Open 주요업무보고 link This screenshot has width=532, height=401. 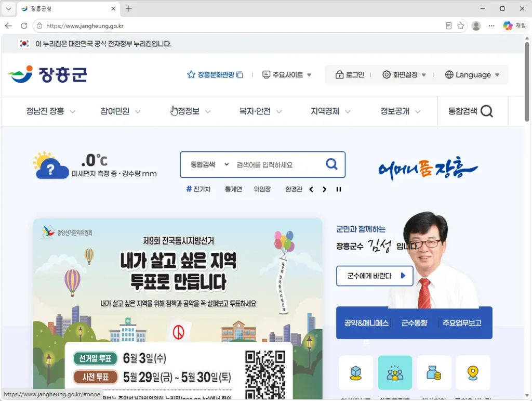[x=462, y=323]
